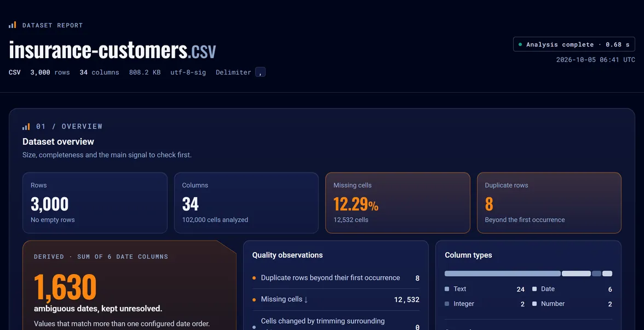The height and width of the screenshot is (330, 644).
Task: Click "ambiguous dates, kept unresolved." text
Action: [98, 309]
